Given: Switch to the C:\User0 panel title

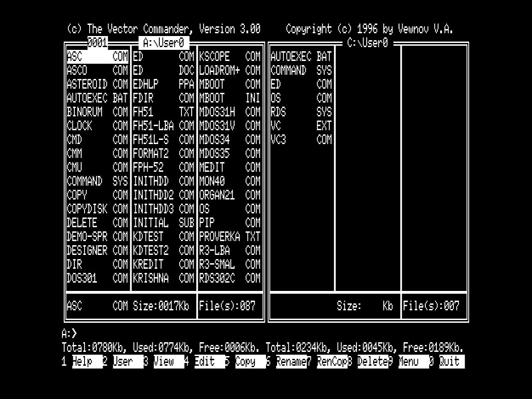Looking at the screenshot, I should (x=367, y=43).
